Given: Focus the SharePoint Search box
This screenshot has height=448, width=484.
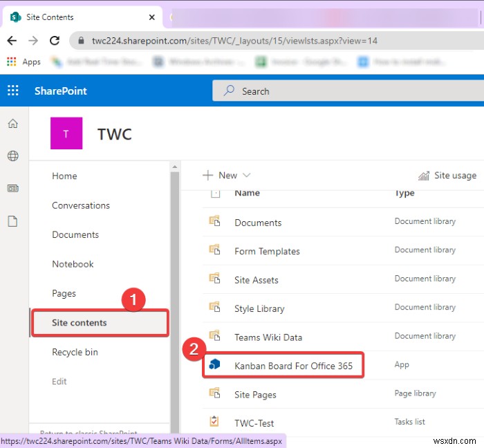Looking at the screenshot, I should coord(348,91).
